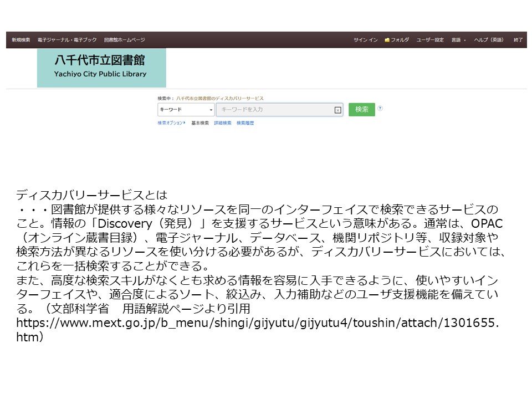The width and height of the screenshot is (532, 399).
Task: Click the 新規検索 menu item
Action: pyautogui.click(x=21, y=40)
